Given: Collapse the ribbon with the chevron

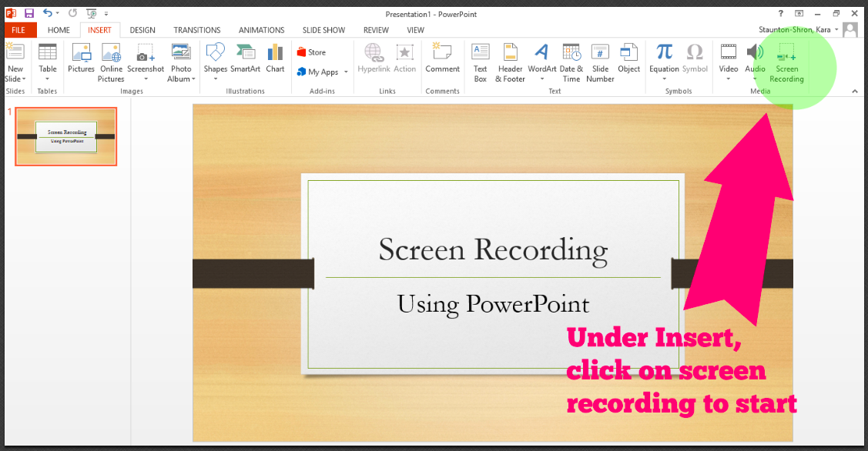Looking at the screenshot, I should 855,92.
